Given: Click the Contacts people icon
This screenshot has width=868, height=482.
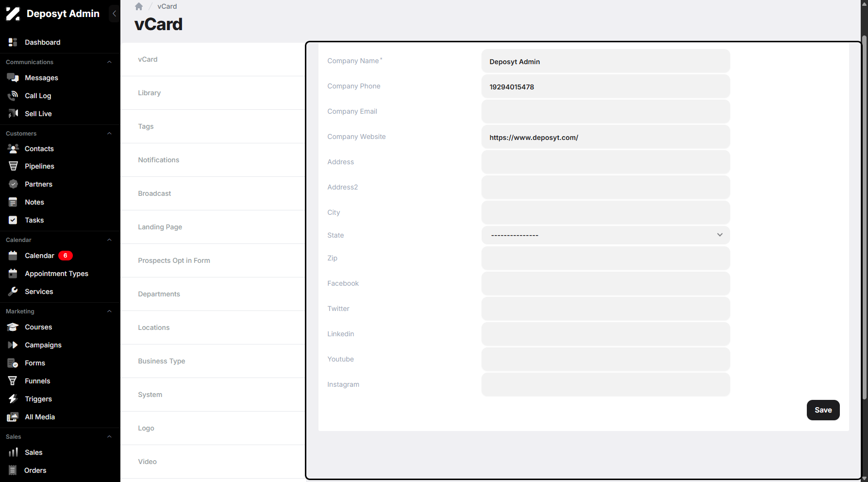Looking at the screenshot, I should click(x=13, y=149).
